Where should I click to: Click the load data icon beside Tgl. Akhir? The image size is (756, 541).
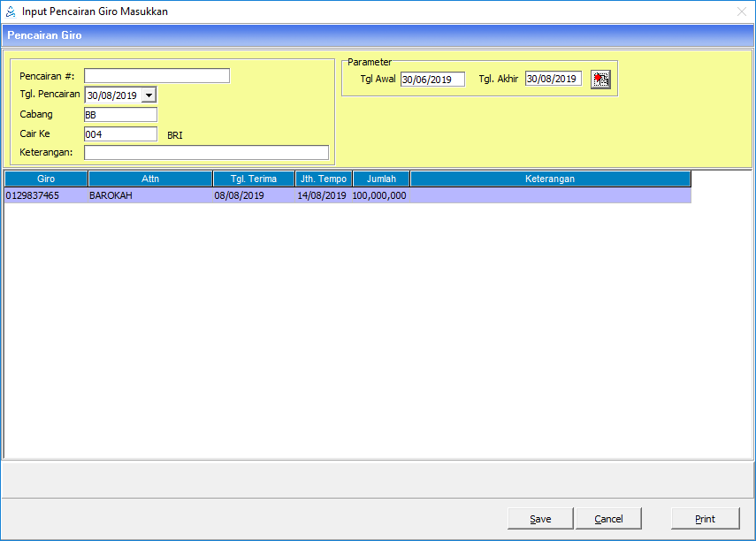[x=601, y=80]
